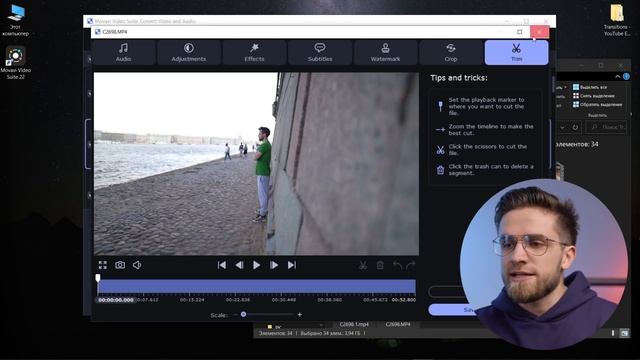Open the Audio tab
This screenshot has height=360, width=640.
click(123, 52)
